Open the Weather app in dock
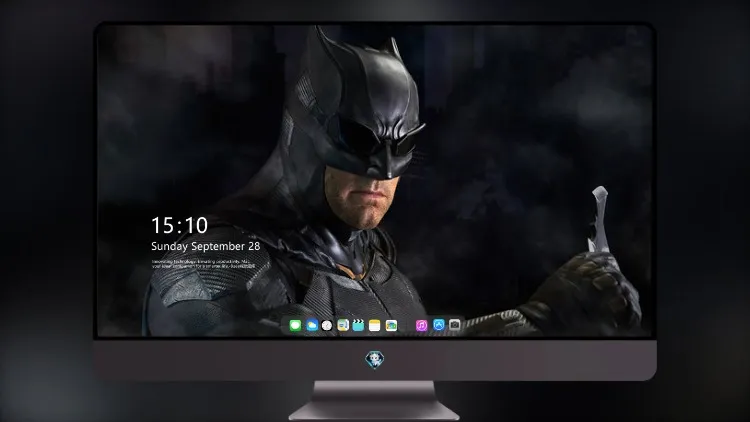The height and width of the screenshot is (422, 750). [312, 326]
